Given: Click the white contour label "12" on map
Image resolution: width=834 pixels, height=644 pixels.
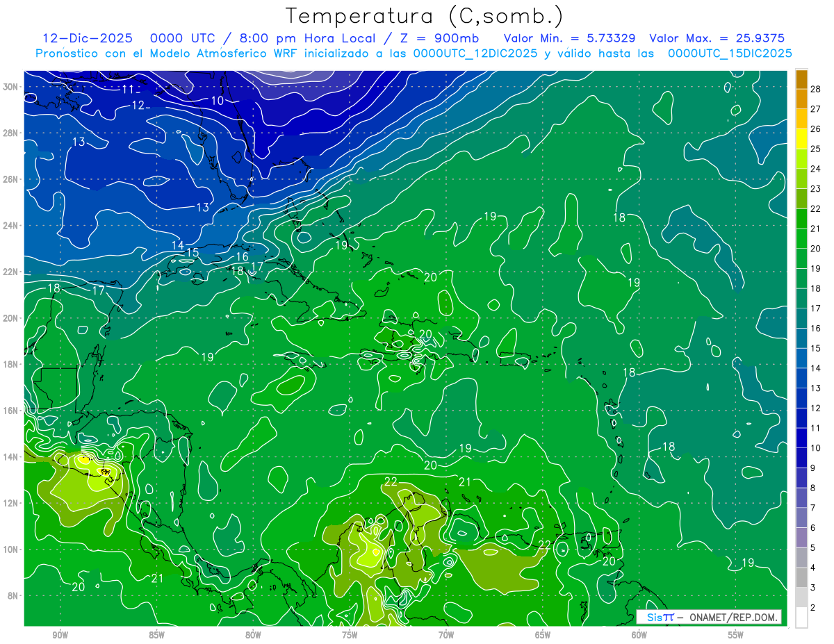Looking at the screenshot, I should 138,106.
